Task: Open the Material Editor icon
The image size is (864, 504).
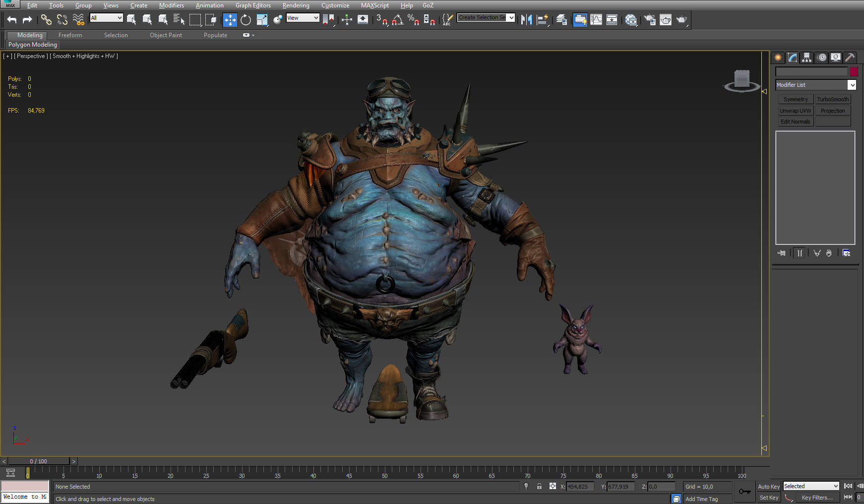Action: click(x=630, y=19)
